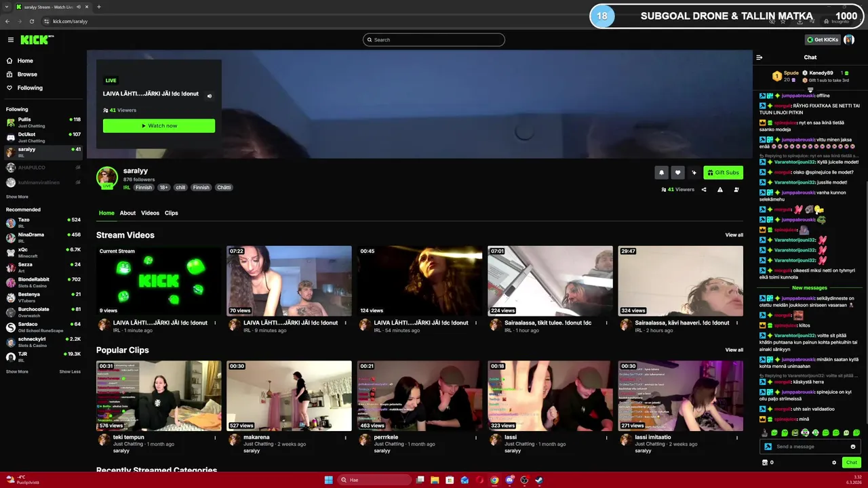Click the browser back arrow
Screen dimensions: 868x488
tap(7, 21)
